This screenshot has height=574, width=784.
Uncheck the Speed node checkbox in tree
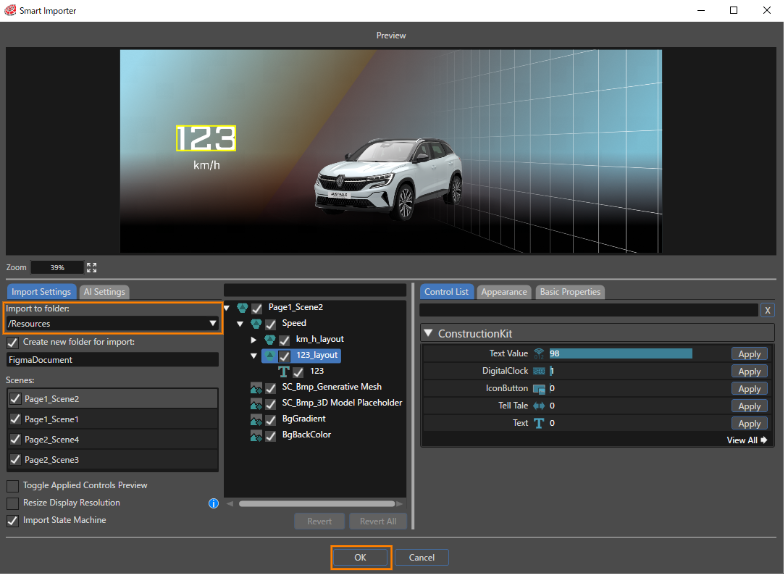click(x=270, y=324)
